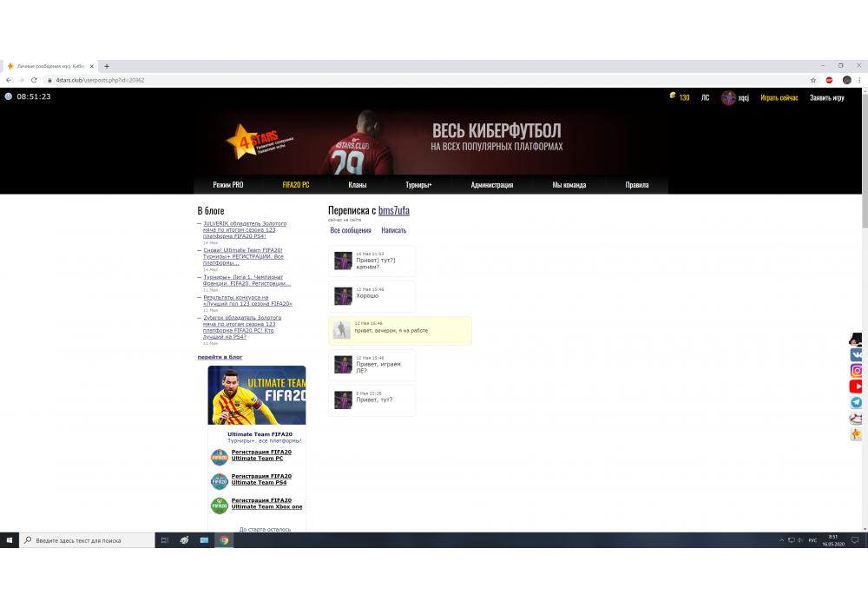
Task: Click the Играть сейчас link
Action: (x=779, y=97)
